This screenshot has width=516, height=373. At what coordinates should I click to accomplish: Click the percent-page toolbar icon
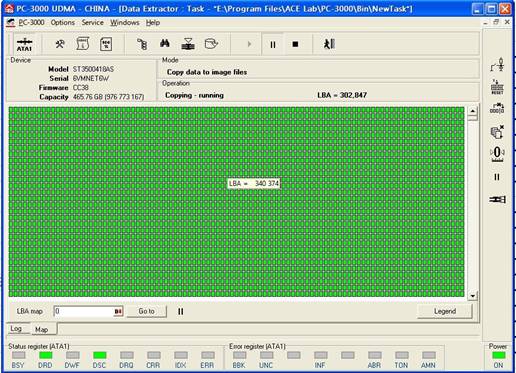[x=106, y=44]
